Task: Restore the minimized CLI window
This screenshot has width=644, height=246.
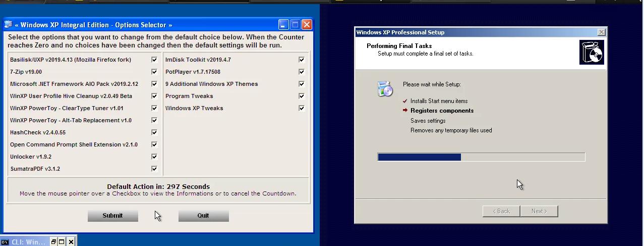Action: pyautogui.click(x=53, y=242)
